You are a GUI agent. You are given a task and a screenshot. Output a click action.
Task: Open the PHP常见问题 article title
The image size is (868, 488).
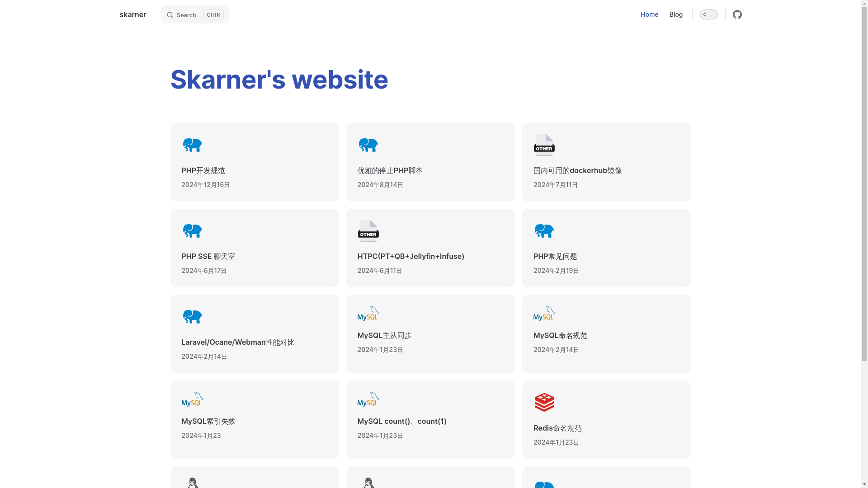coord(555,256)
